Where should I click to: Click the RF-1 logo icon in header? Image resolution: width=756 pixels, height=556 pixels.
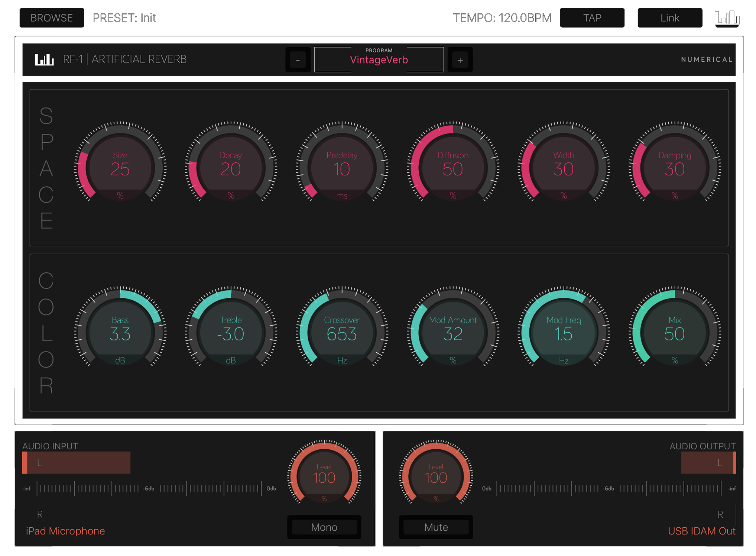tap(44, 59)
